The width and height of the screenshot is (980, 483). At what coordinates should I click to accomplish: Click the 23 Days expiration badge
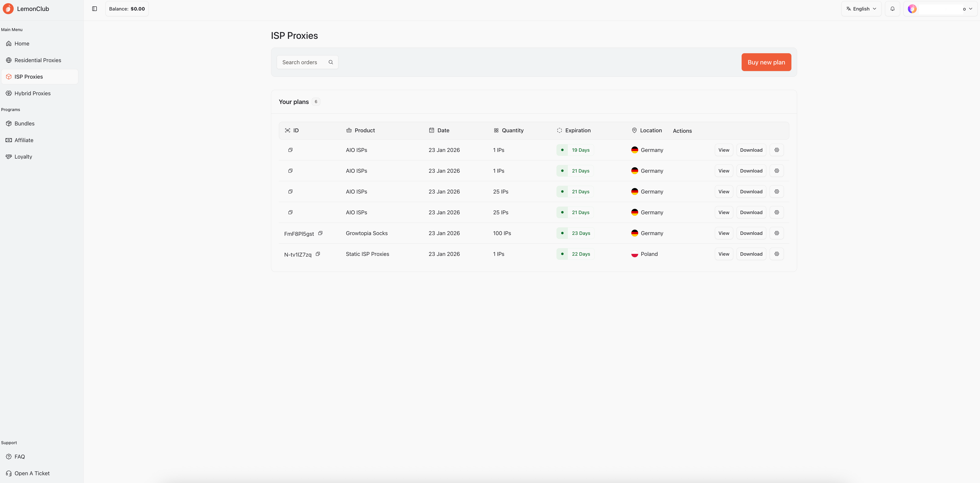[x=575, y=233]
